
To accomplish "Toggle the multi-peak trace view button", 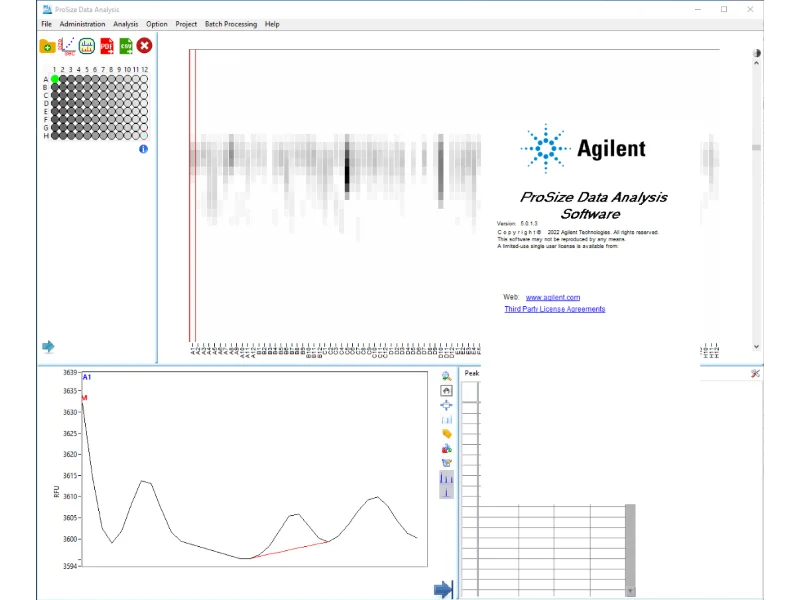I will [x=446, y=484].
